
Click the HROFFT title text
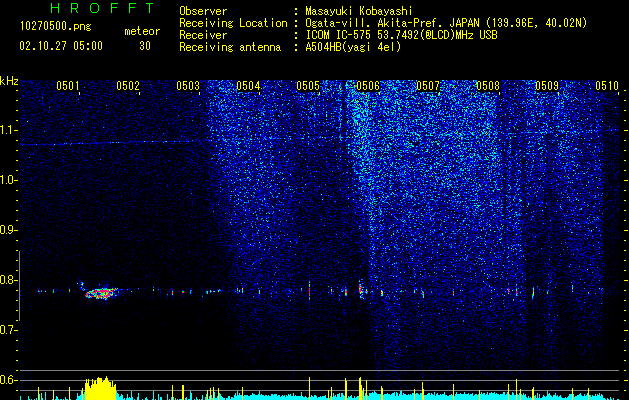[x=103, y=8]
